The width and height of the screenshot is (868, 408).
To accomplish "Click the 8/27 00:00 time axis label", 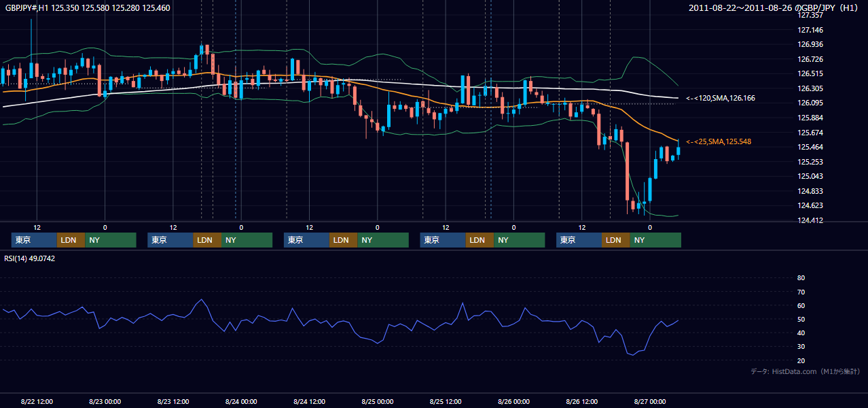I will click(650, 401).
